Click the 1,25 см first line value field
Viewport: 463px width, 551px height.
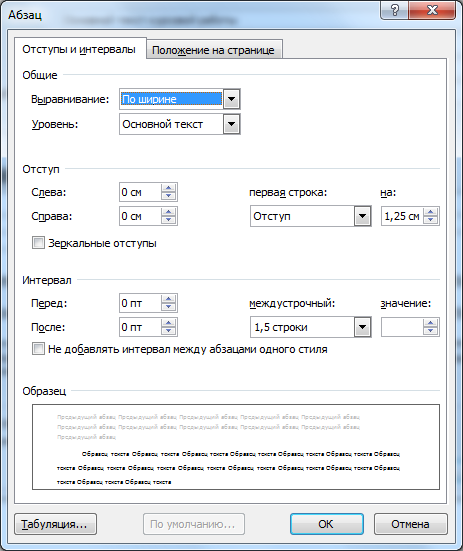(x=402, y=216)
